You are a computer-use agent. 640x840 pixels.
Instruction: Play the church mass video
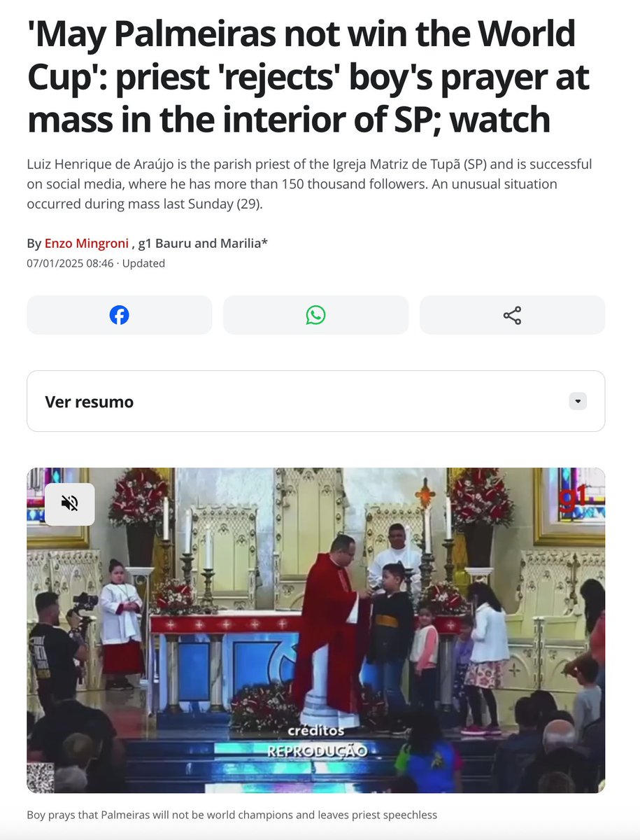tap(315, 630)
